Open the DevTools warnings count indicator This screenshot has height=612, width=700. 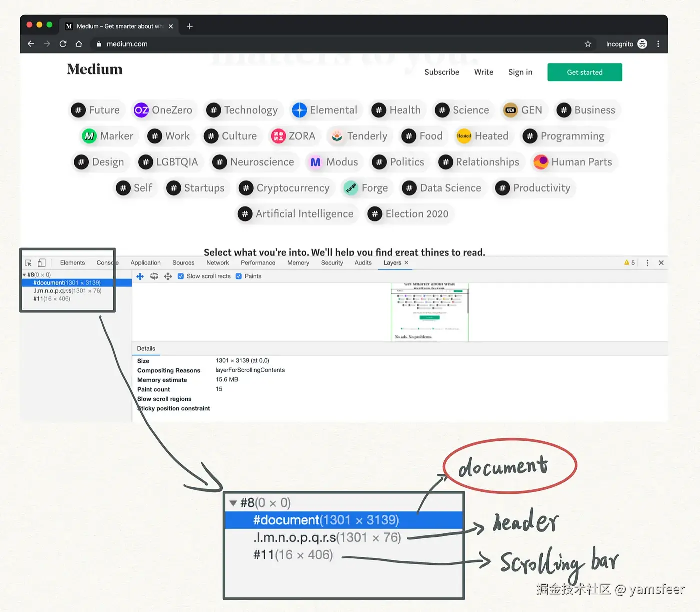pos(629,263)
